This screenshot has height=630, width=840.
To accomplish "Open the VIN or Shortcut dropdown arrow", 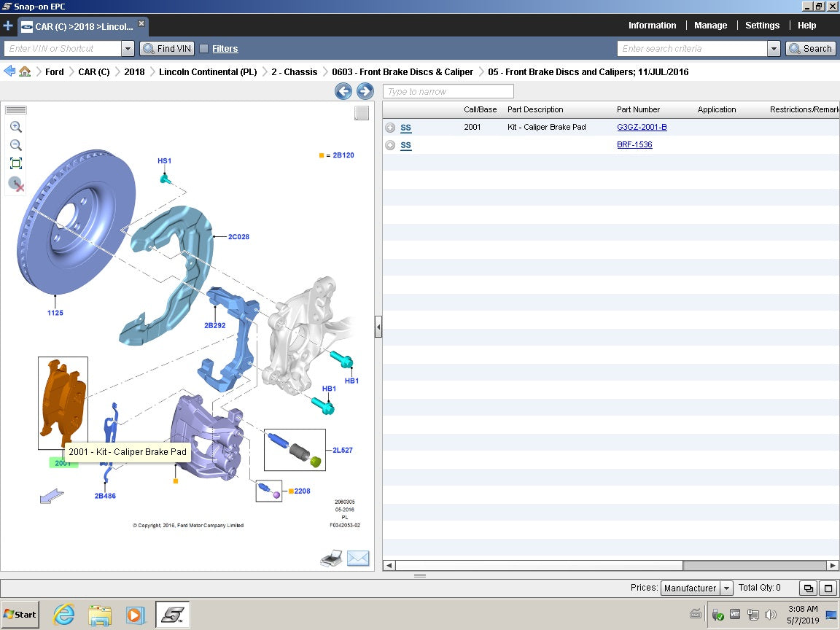I will (128, 49).
